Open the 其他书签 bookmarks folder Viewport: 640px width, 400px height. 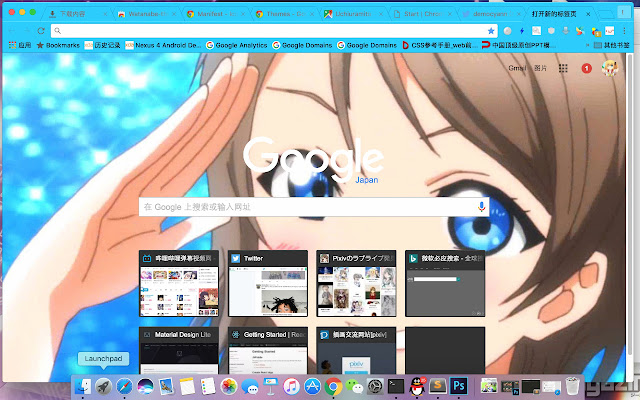tap(611, 45)
